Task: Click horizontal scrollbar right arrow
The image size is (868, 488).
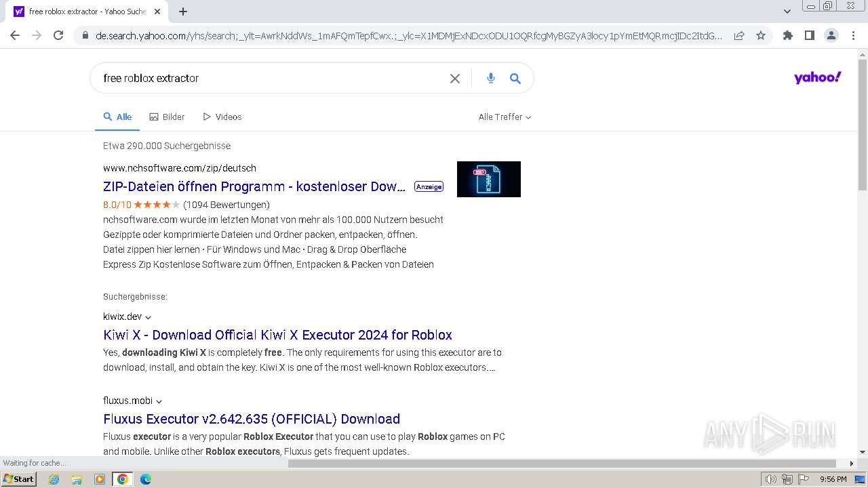Action: tap(852, 464)
